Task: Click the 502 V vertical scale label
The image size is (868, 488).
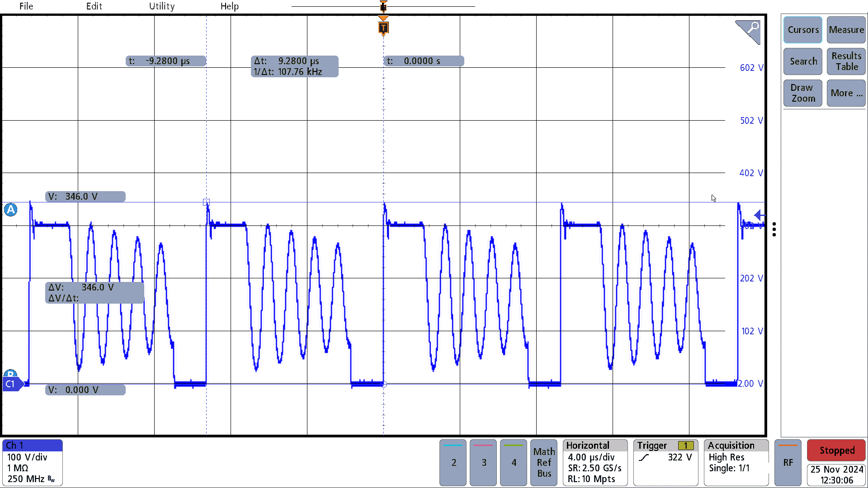Action: click(751, 121)
